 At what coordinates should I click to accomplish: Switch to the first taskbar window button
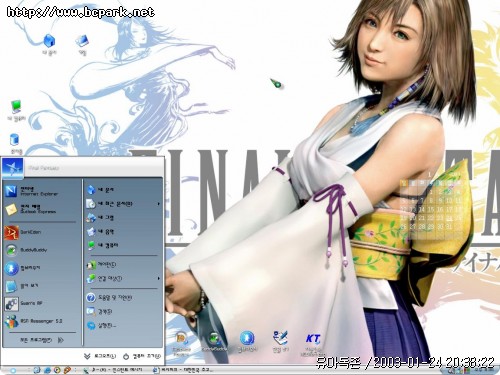[114, 370]
